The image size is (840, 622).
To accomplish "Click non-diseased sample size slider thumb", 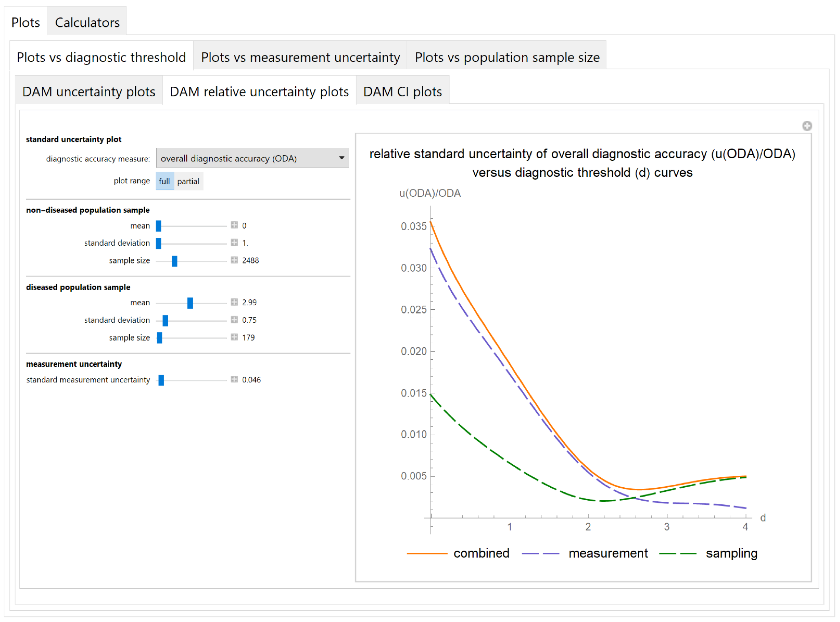I will (174, 261).
